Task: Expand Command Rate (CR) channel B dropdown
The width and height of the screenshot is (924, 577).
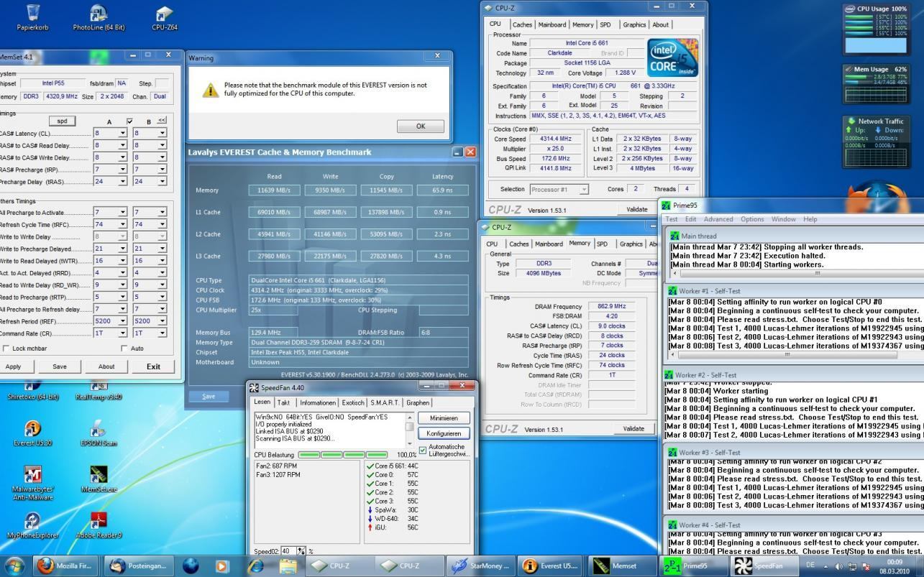Action: click(163, 333)
